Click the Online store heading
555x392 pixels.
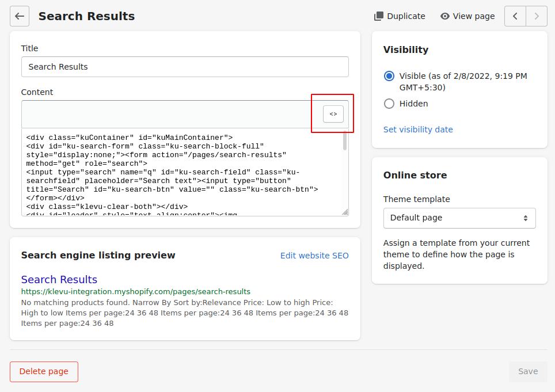click(x=415, y=175)
